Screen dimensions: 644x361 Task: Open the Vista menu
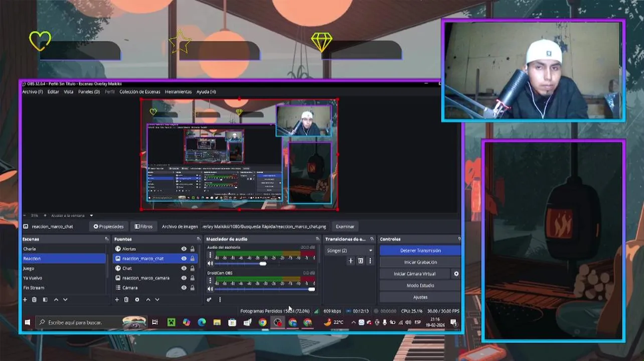pos(68,92)
